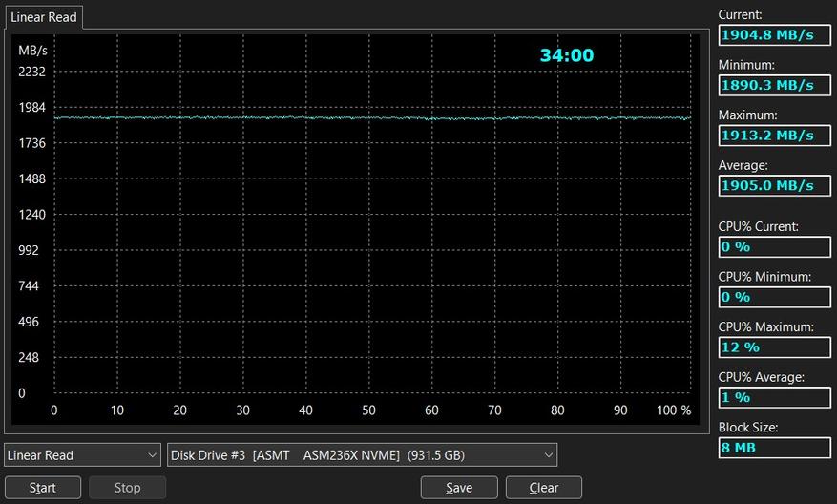Open the Linear Read test type dropdown
837x504 pixels.
tap(82, 455)
